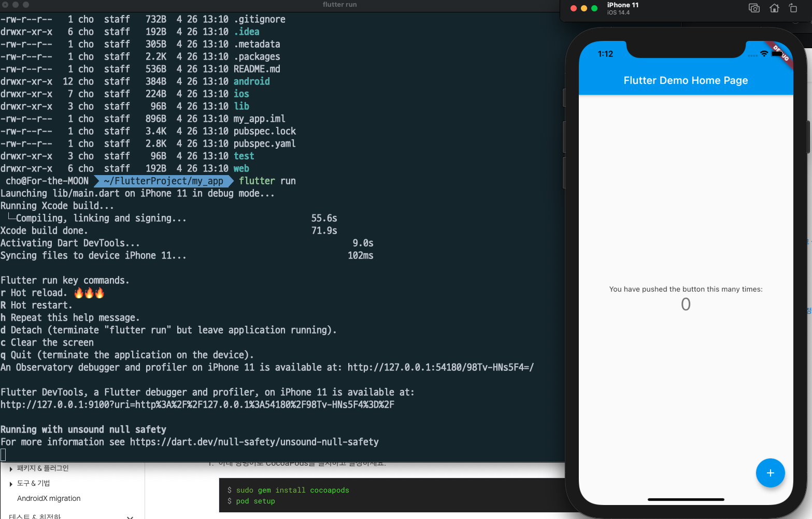Viewport: 812px width, 519px height.
Task: Click the 'Activating Dart DevTools...' line
Action: tap(70, 243)
